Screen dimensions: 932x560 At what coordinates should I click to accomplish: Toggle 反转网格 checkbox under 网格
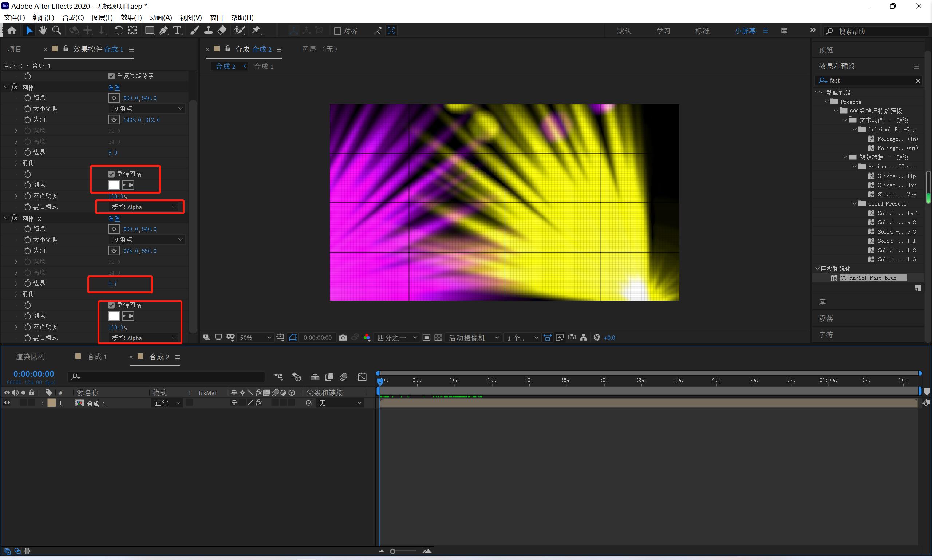coord(111,174)
